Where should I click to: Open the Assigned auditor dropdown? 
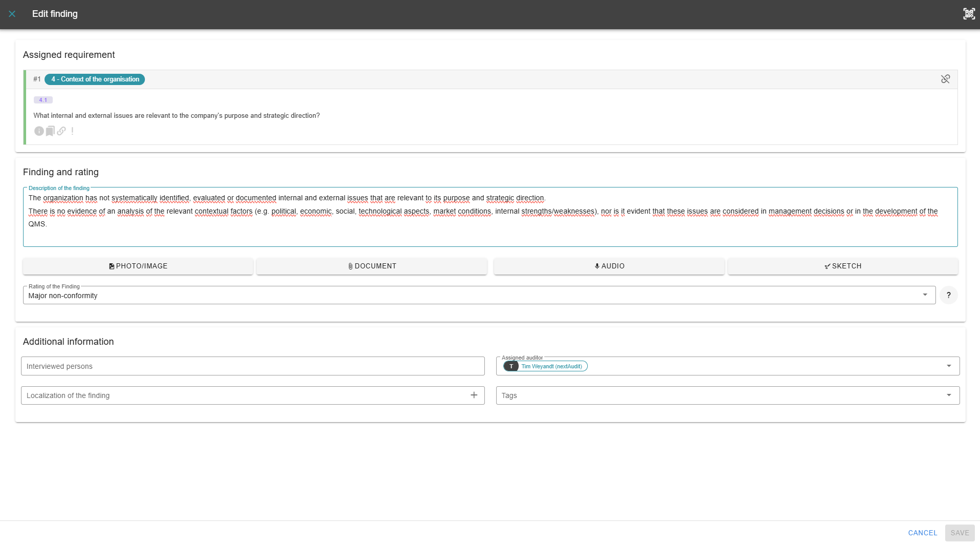coord(949,366)
